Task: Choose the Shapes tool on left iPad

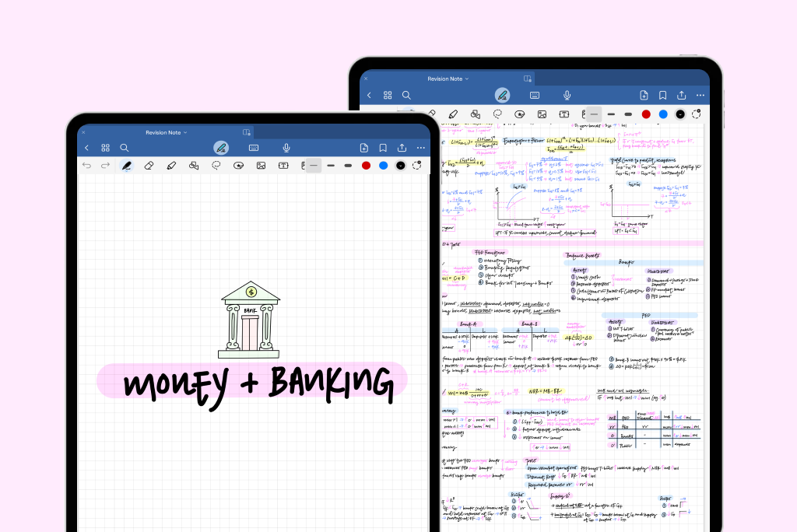Action: point(195,165)
